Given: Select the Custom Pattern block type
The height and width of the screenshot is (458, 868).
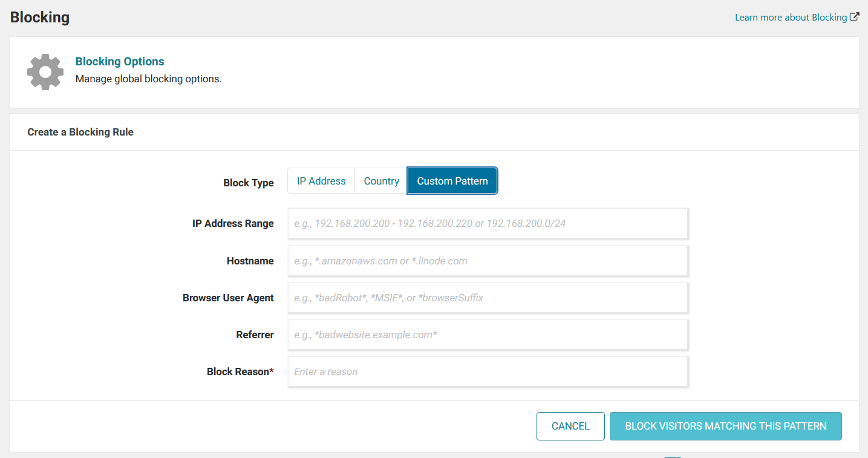Looking at the screenshot, I should (452, 180).
